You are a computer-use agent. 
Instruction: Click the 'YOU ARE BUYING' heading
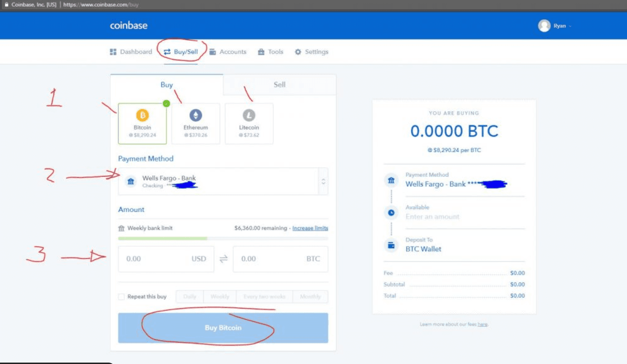[454, 113]
